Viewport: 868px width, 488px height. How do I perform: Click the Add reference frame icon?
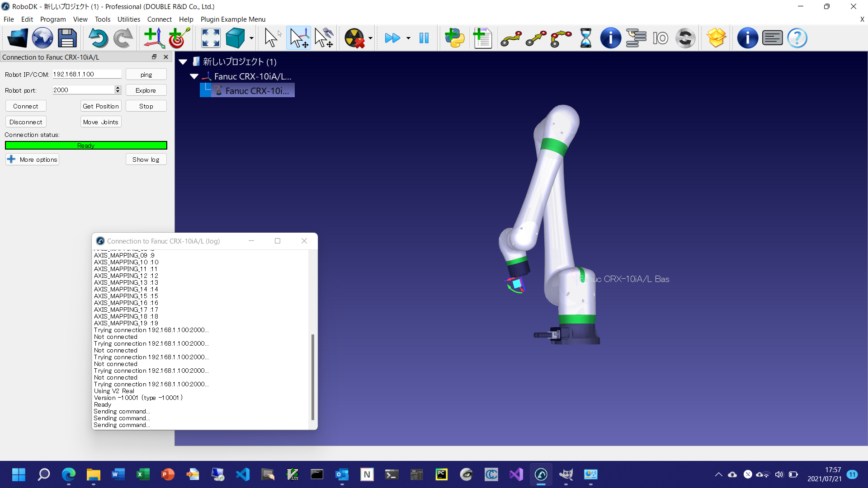[154, 38]
